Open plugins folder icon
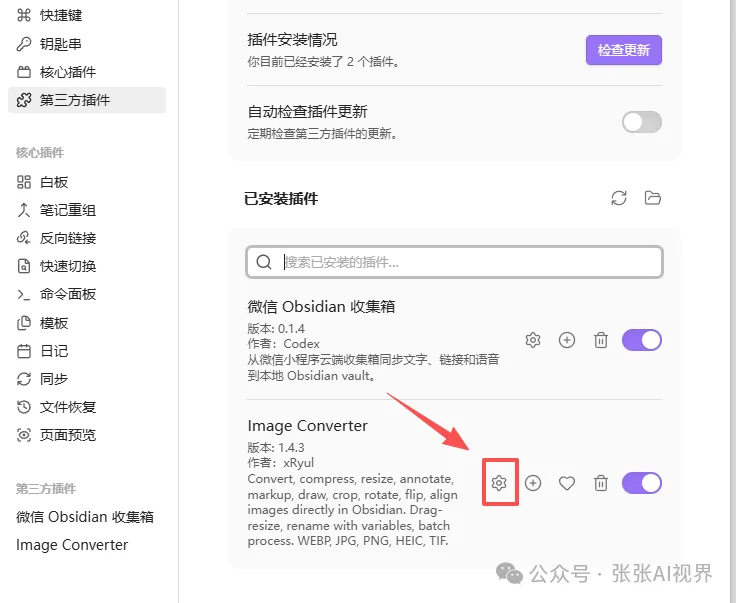 (x=652, y=198)
